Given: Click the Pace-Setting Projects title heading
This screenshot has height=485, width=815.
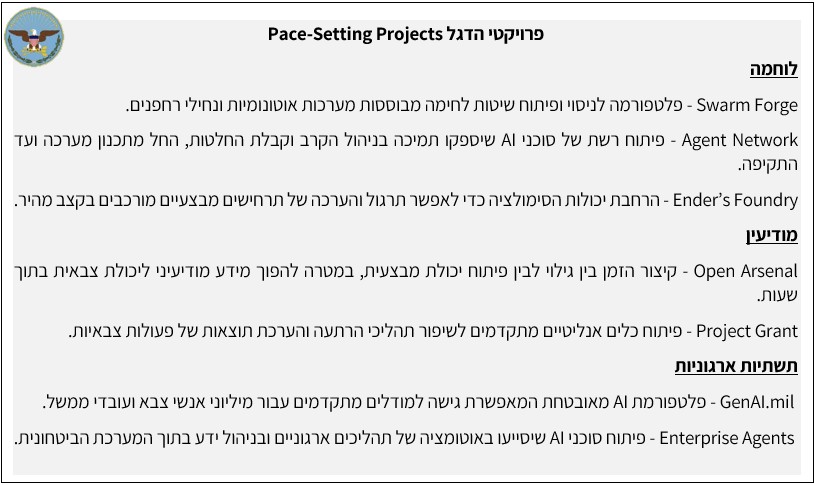Looking at the screenshot, I should click(x=354, y=34).
